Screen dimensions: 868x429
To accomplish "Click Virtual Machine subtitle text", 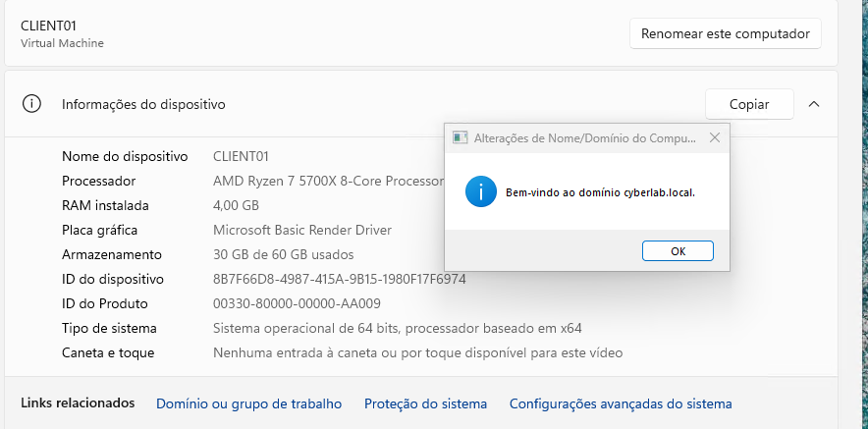I will [62, 43].
